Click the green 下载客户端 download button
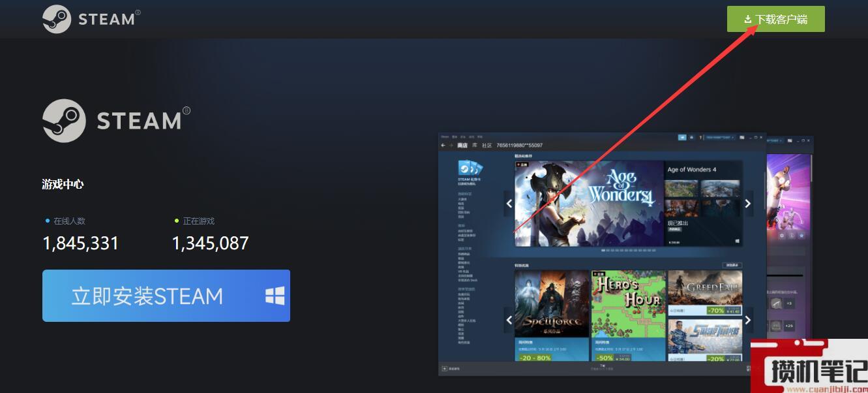The width and height of the screenshot is (868, 393). click(775, 19)
